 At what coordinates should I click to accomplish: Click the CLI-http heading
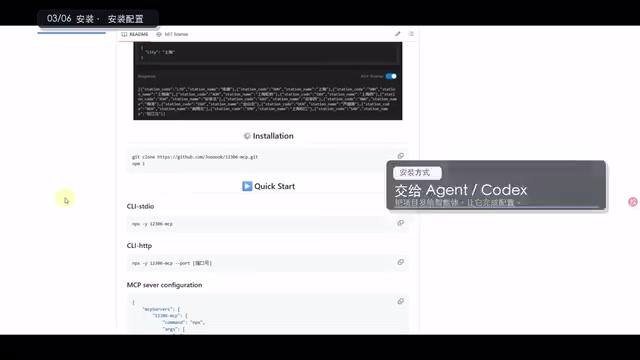click(x=139, y=245)
